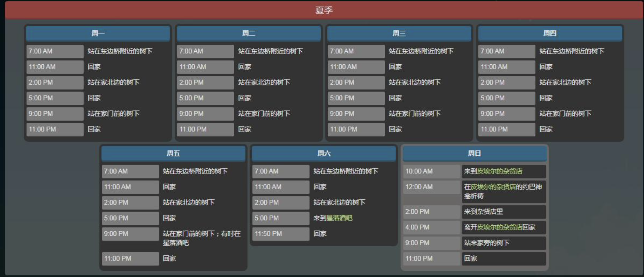
Task: Choose the 周四 day header
Action: [550, 33]
